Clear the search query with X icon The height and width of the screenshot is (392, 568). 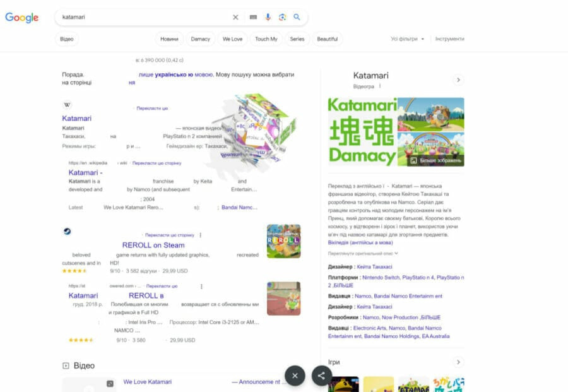pyautogui.click(x=235, y=17)
